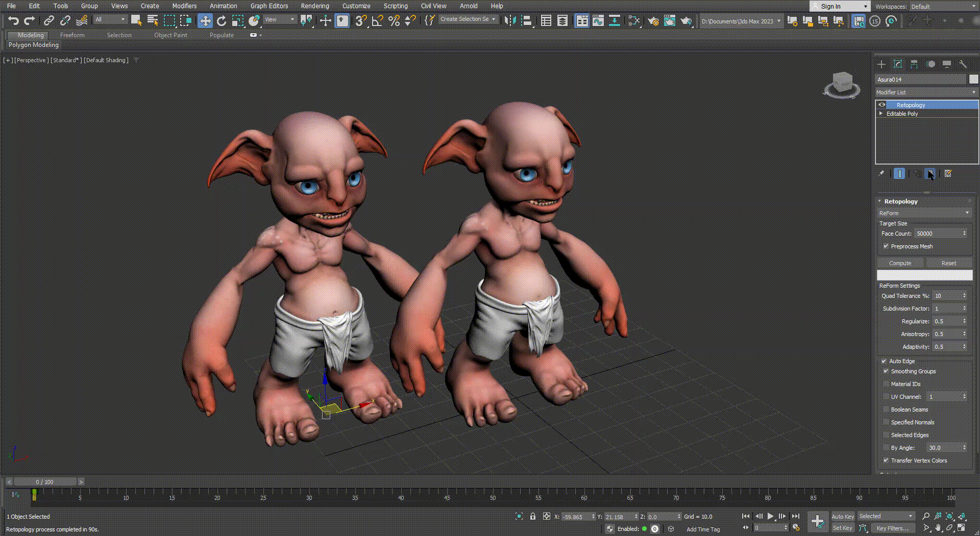Select the Rotate tool icon

coord(222,21)
